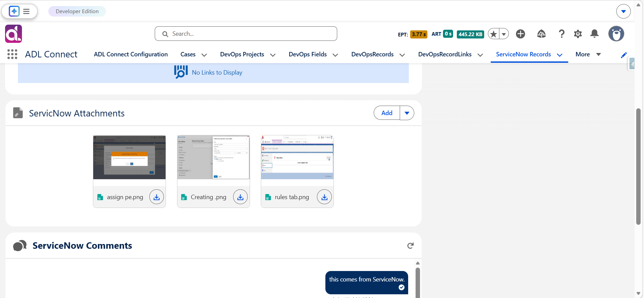Open the extension sparkle icon menu

[14, 11]
